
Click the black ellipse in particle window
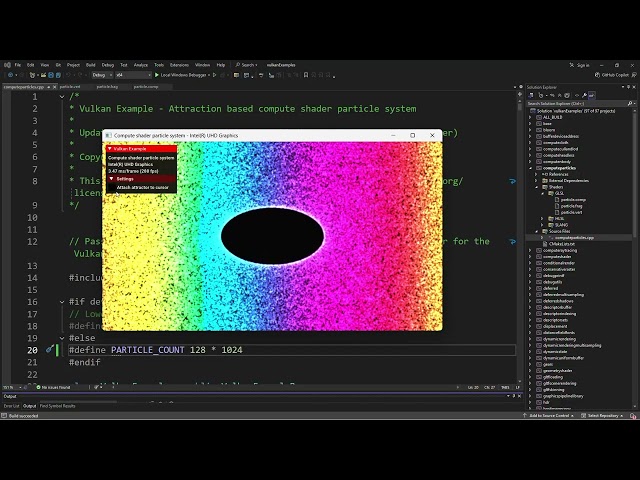click(x=273, y=236)
